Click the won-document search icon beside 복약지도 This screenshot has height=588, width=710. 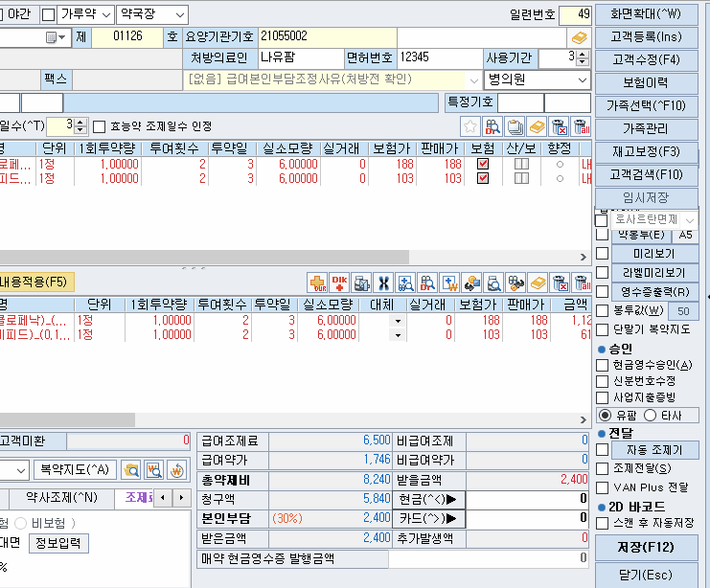154,470
